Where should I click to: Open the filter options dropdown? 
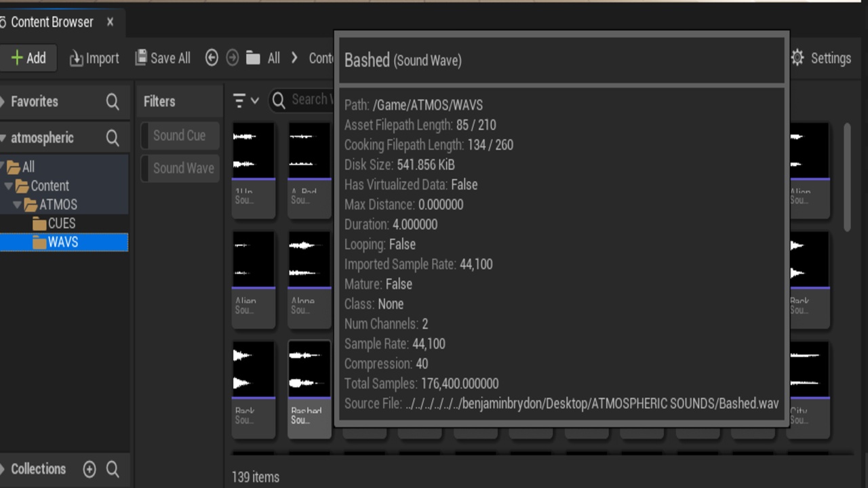click(x=245, y=101)
